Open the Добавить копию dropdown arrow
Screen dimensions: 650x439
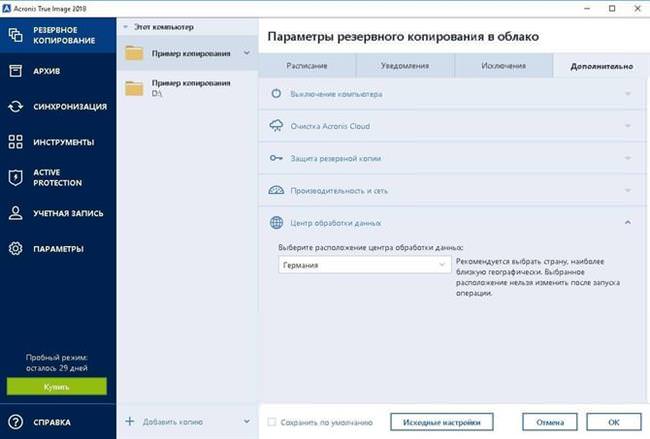(247, 422)
